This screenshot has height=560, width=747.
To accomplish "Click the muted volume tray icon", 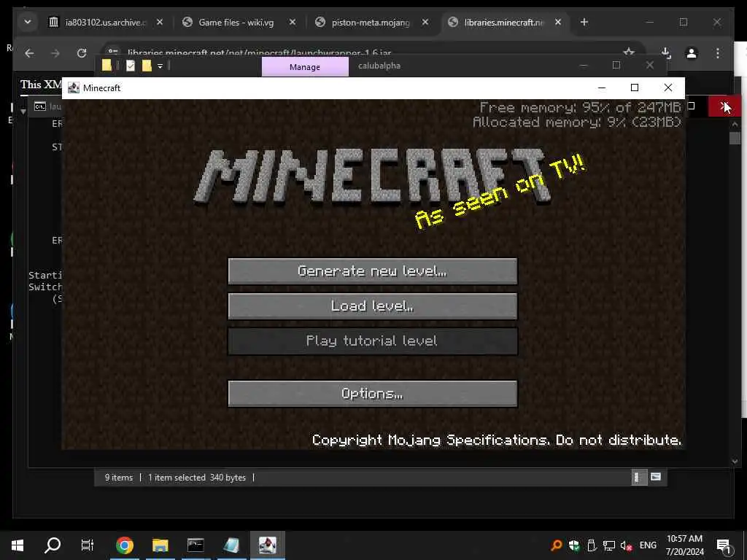I will click(626, 545).
